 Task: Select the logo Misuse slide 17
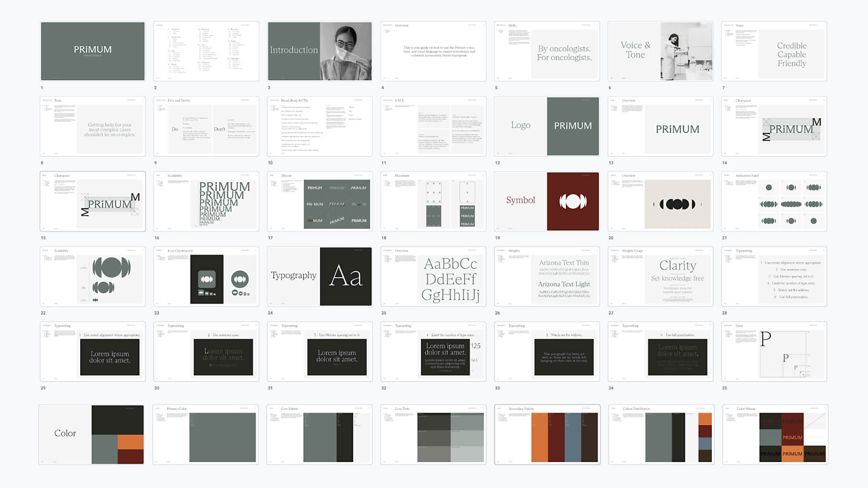point(320,201)
